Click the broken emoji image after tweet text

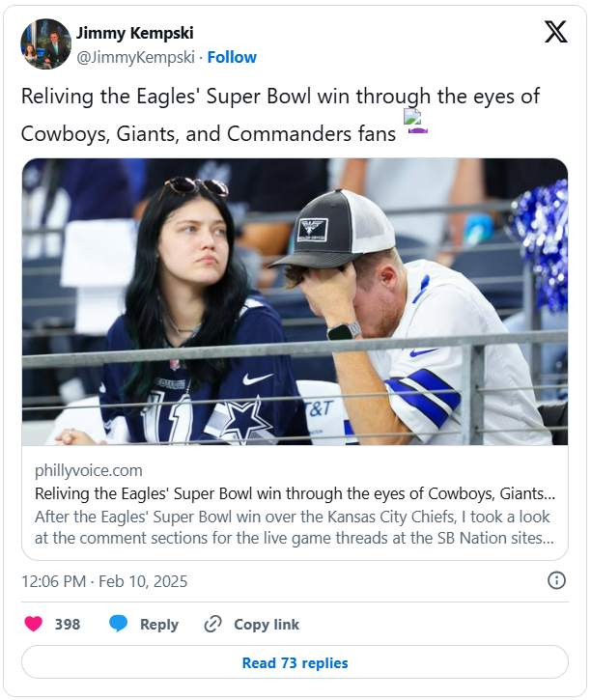415,122
